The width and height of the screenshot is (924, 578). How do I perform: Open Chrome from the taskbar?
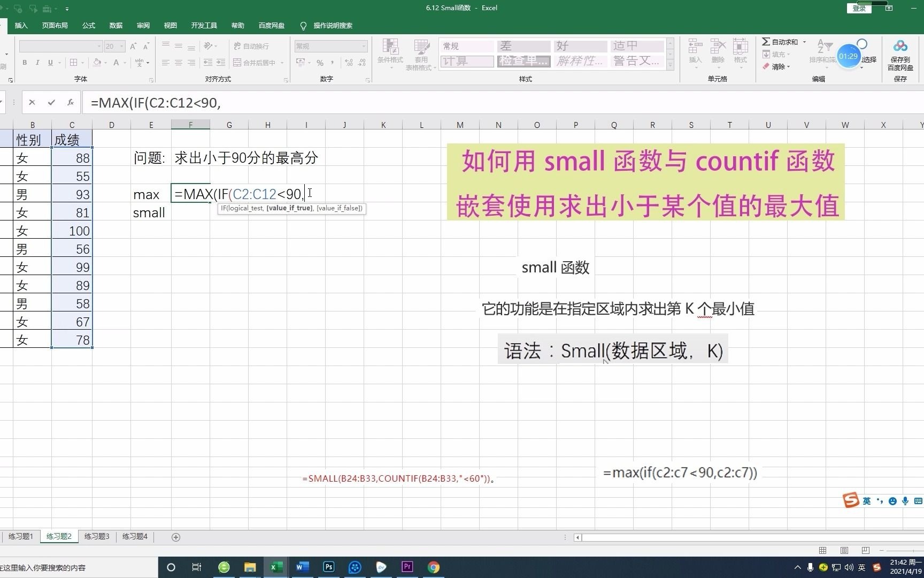(434, 567)
